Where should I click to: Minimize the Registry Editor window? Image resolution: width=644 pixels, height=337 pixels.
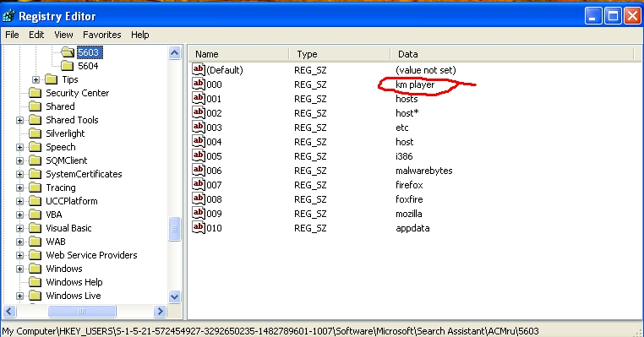point(593,16)
